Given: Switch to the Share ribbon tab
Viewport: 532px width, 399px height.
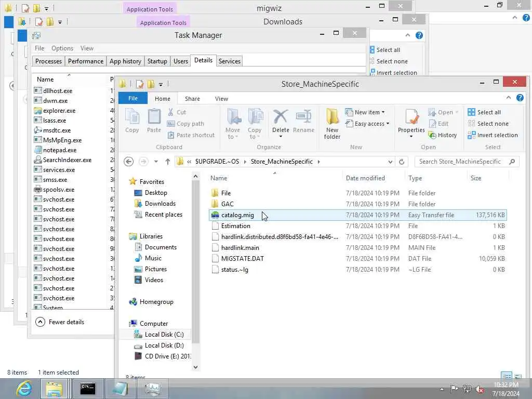Looking at the screenshot, I should [192, 99].
